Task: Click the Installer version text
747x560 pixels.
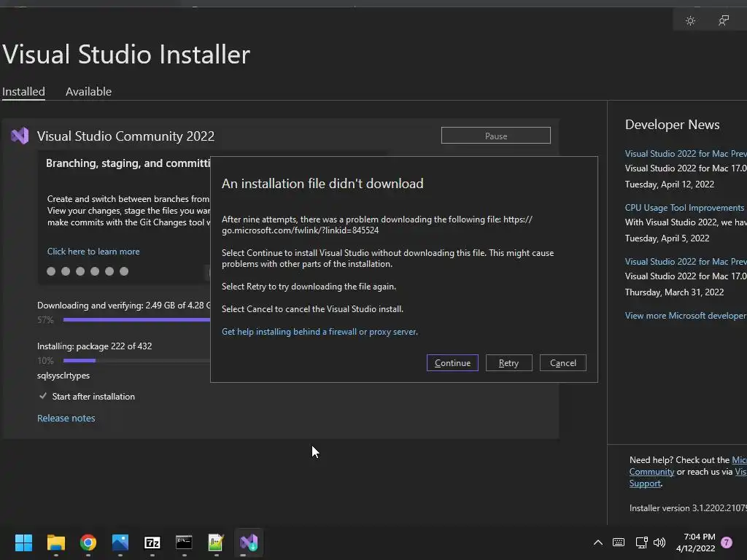Action: click(688, 508)
